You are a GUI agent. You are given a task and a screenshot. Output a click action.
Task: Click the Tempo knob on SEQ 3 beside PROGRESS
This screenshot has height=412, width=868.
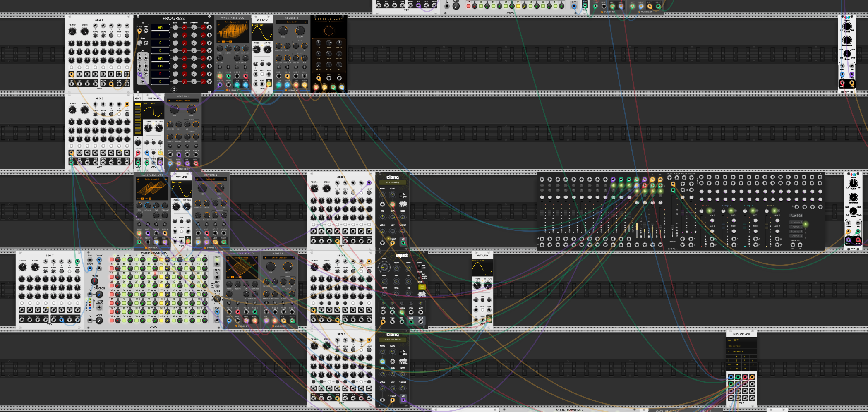click(72, 31)
